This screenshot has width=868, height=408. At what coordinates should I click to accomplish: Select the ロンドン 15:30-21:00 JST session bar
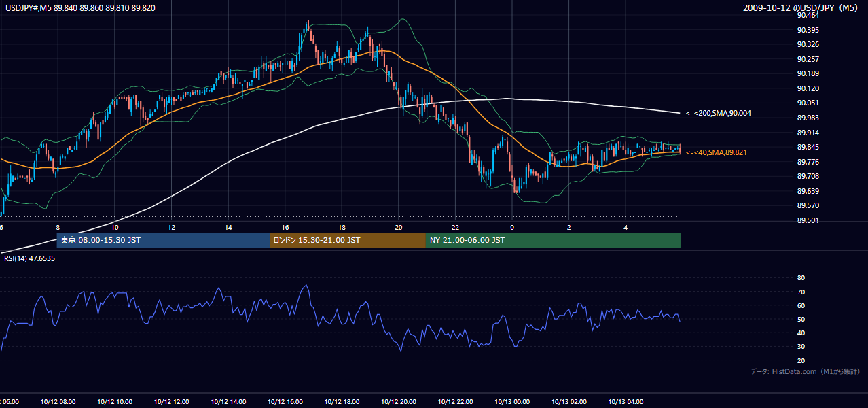coord(348,240)
